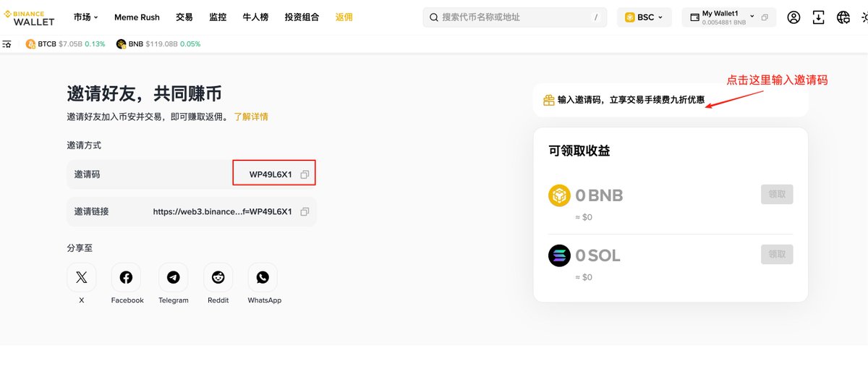Go to Meme Rush tab
This screenshot has height=372, width=868.
click(x=137, y=17)
